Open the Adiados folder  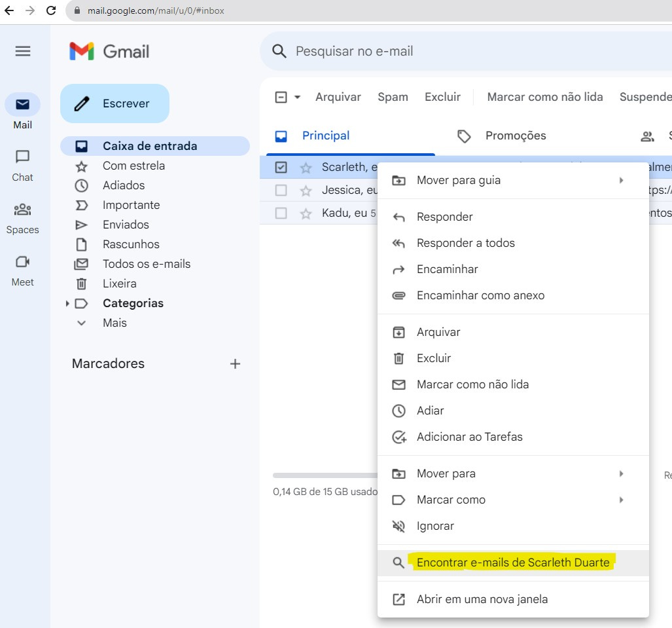tap(123, 185)
